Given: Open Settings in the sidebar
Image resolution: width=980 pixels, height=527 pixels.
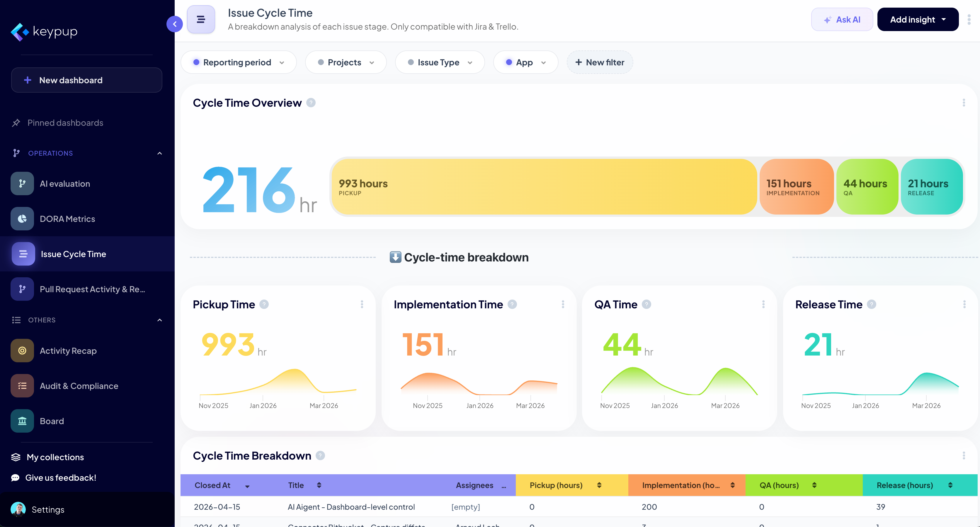Looking at the screenshot, I should (x=48, y=509).
